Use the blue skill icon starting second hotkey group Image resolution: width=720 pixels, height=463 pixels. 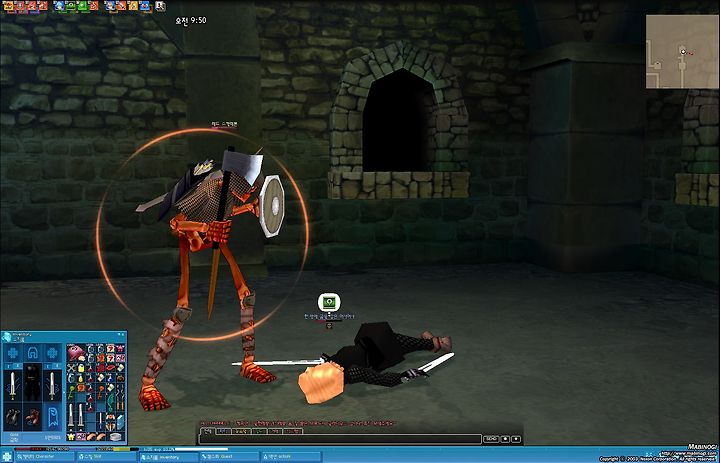point(60,6)
